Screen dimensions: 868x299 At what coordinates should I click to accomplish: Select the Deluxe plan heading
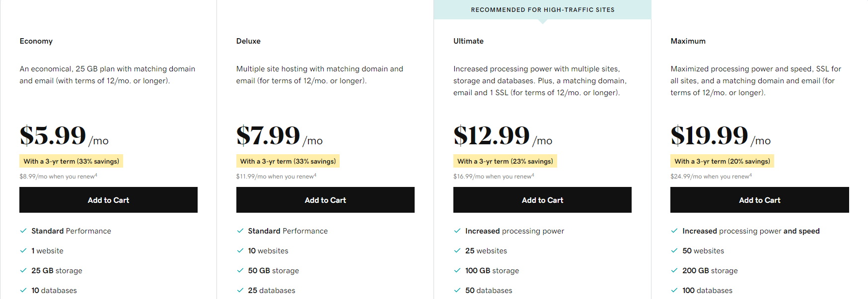click(248, 41)
